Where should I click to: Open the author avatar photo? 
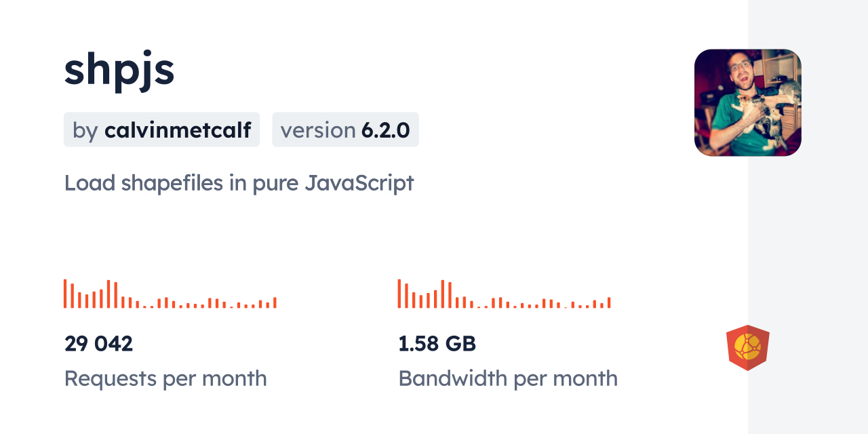point(747,102)
